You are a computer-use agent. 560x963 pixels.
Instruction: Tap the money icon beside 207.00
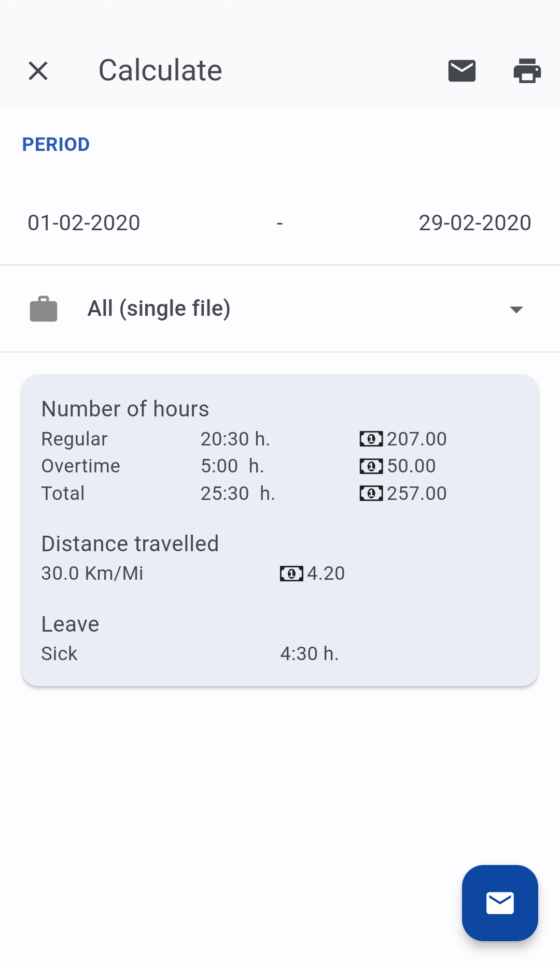point(371,439)
